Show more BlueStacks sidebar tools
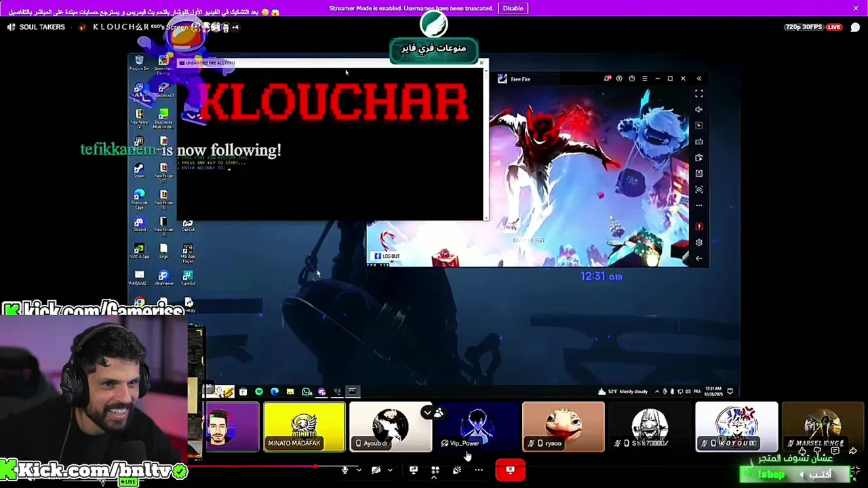Viewport: 868px width, 488px height. coord(699,205)
